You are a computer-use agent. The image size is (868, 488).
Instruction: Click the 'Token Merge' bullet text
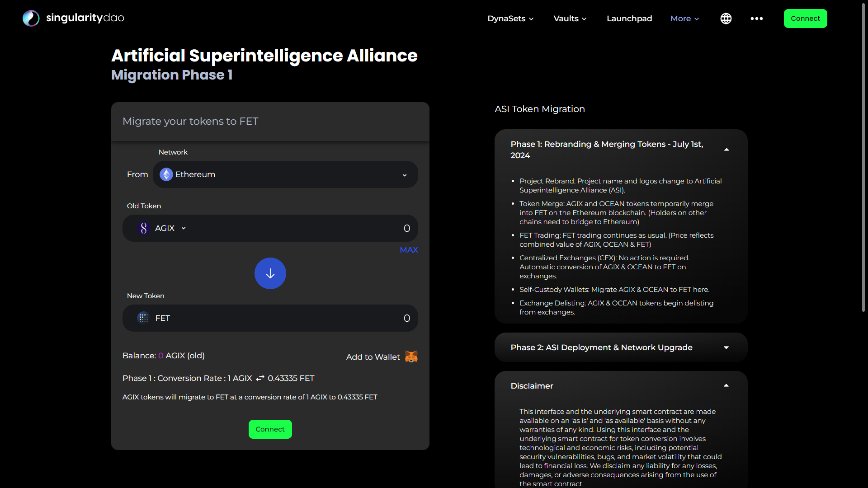pos(617,213)
